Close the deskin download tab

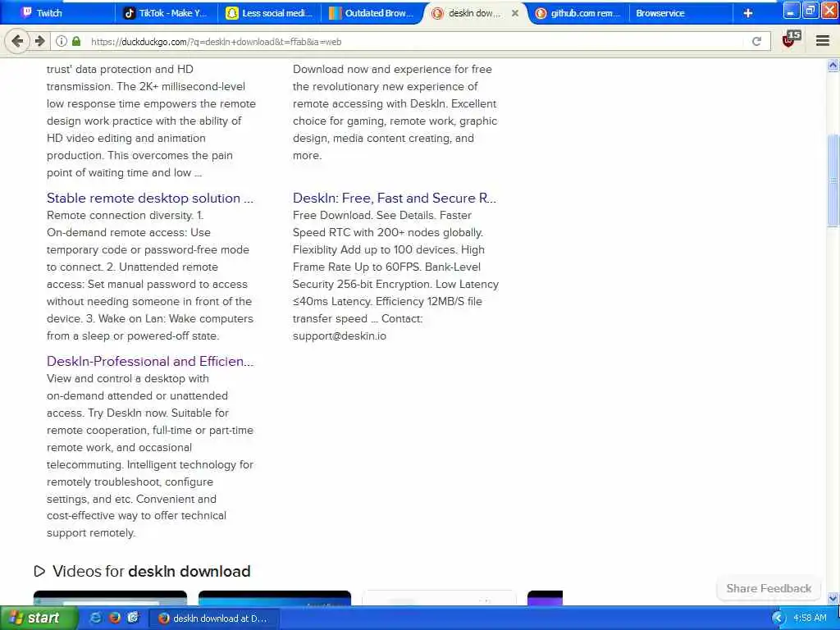(515, 13)
